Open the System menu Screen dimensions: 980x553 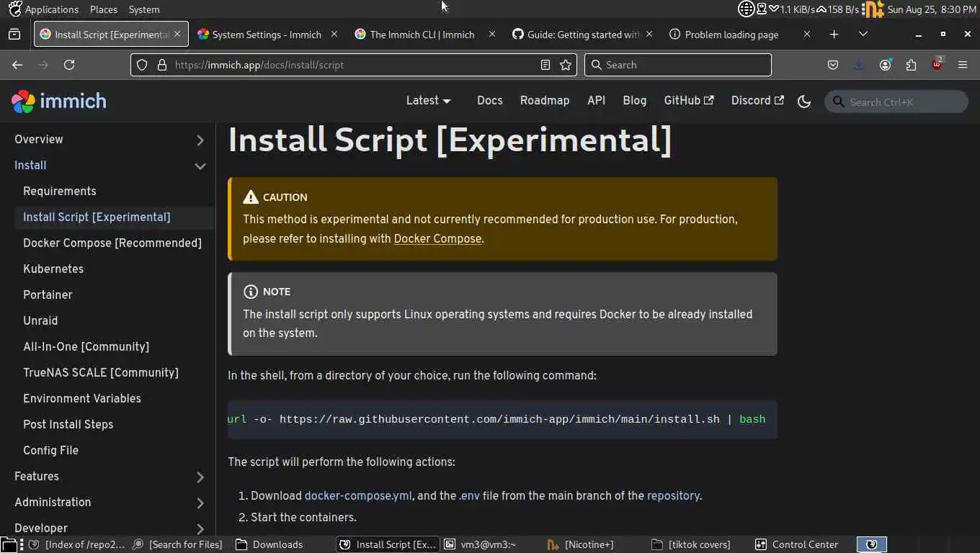coord(144,9)
